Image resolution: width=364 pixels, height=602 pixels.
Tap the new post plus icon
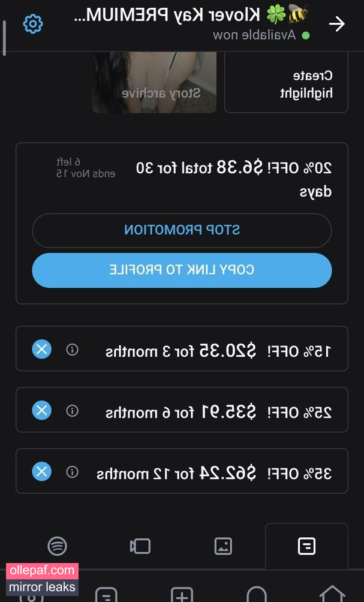click(182, 594)
